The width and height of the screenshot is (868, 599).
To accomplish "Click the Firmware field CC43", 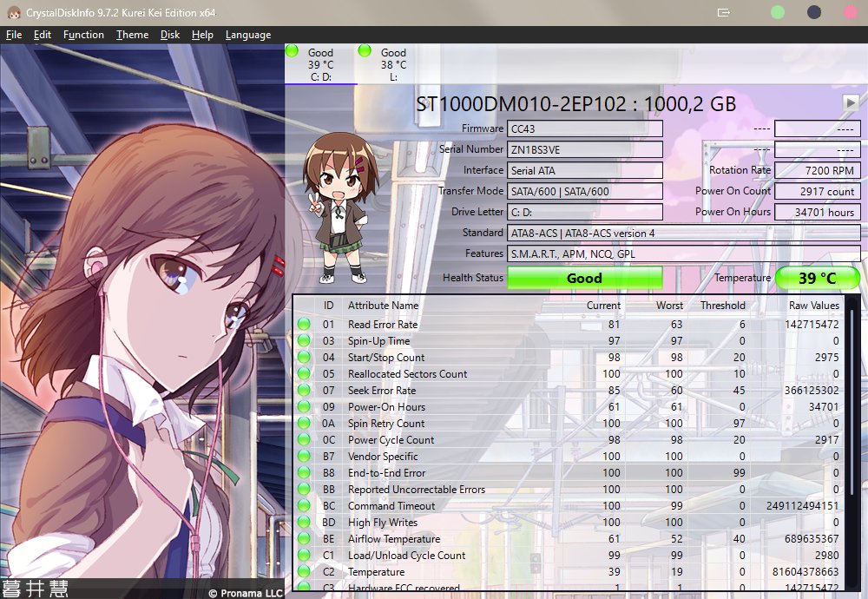I will (x=584, y=129).
